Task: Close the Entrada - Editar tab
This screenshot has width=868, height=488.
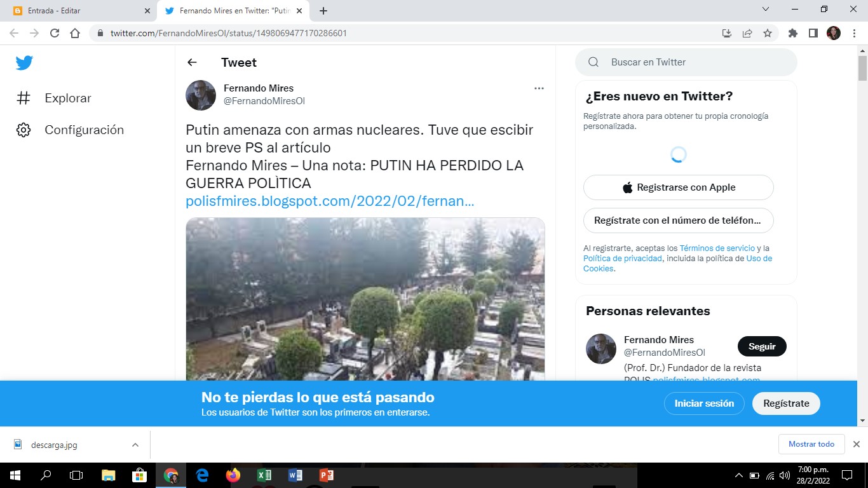Action: (147, 11)
